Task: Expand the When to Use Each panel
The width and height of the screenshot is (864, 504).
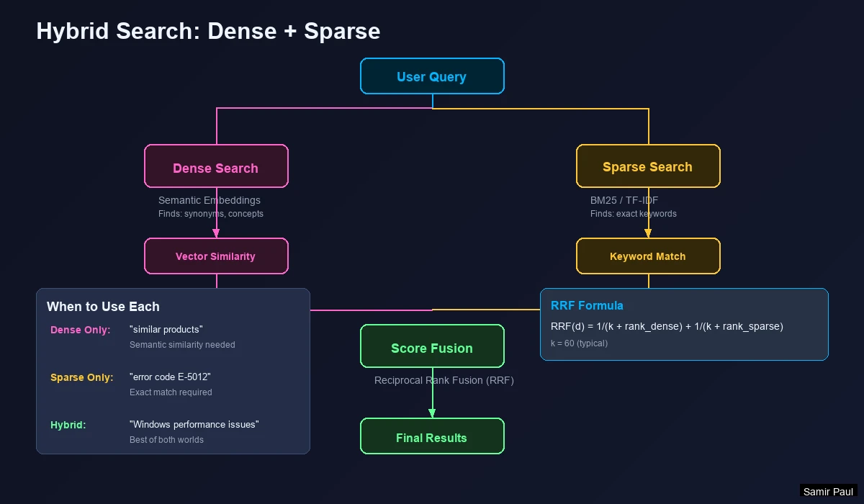Action: click(102, 307)
